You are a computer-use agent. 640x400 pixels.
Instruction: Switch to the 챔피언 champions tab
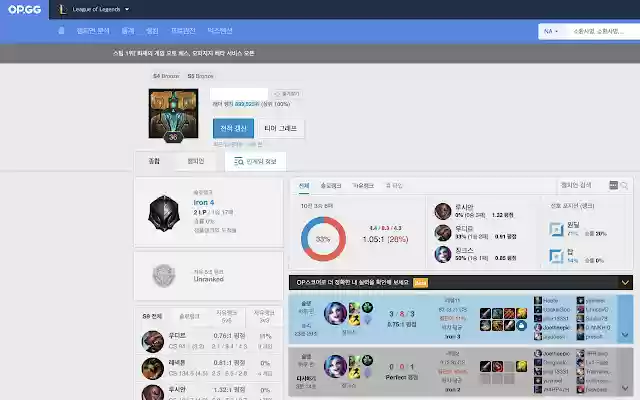click(196, 161)
